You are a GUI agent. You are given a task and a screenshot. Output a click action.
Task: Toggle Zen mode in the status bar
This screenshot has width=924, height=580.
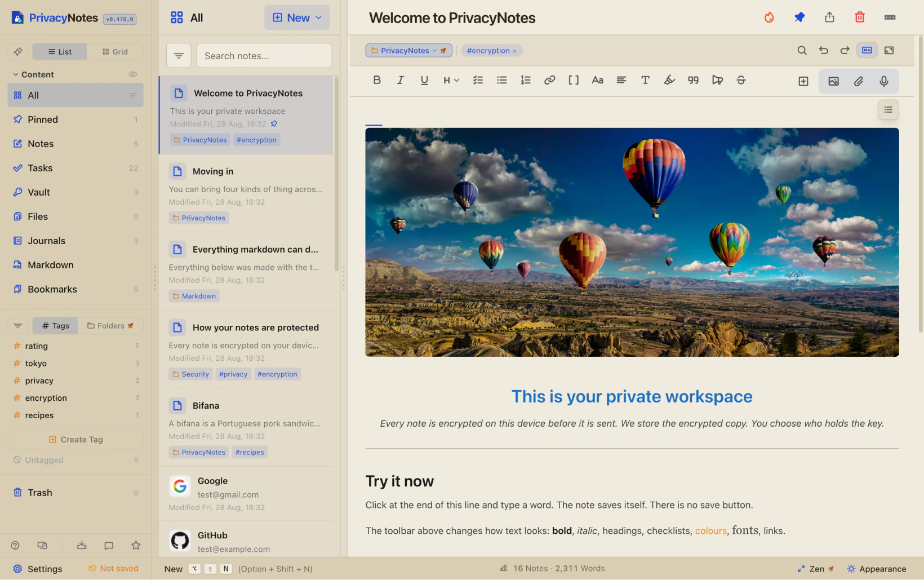[x=815, y=569]
